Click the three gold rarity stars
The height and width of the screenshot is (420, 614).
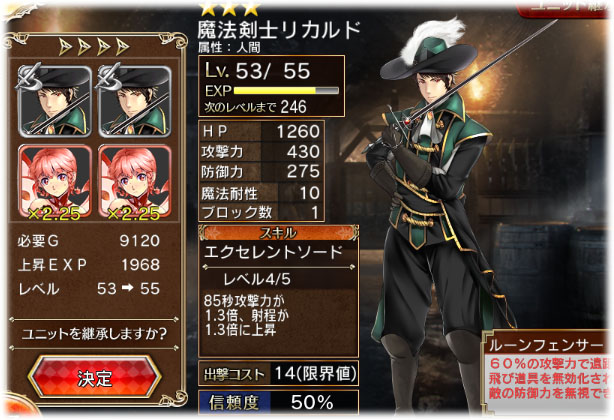229,7
